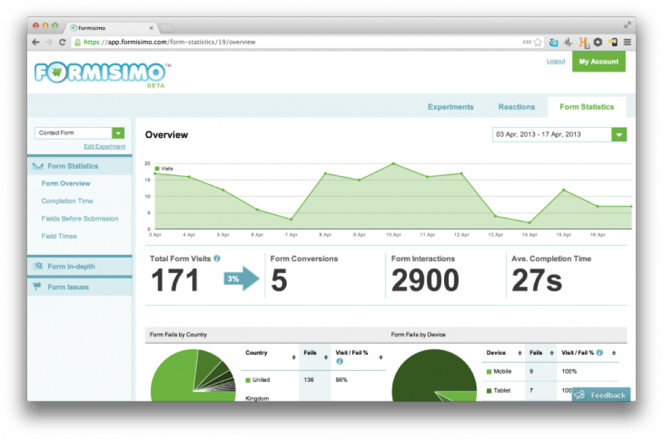Viewport: 663px width, 439px height.
Task: Click the browser back arrow
Action: click(36, 42)
